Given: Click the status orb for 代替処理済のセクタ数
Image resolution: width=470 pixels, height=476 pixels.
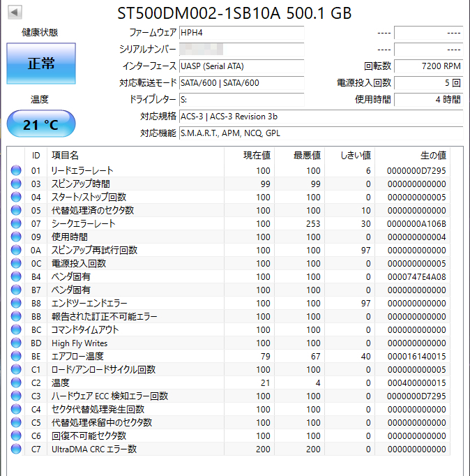Looking at the screenshot, I should (16, 210).
